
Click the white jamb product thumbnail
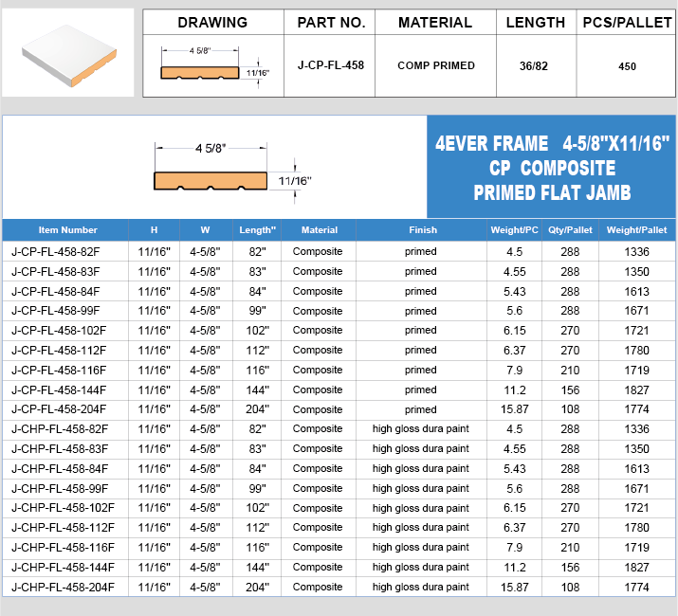point(68,52)
